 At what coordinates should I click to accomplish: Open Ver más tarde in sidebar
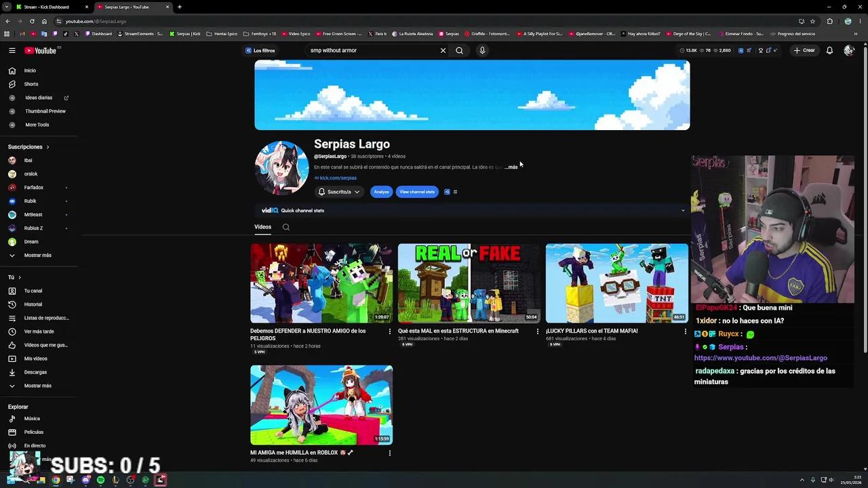pyautogui.click(x=39, y=331)
